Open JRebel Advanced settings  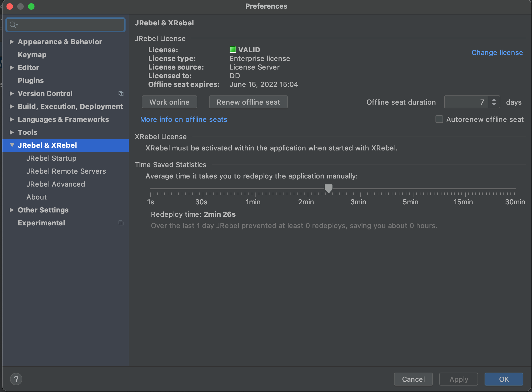[56, 184]
